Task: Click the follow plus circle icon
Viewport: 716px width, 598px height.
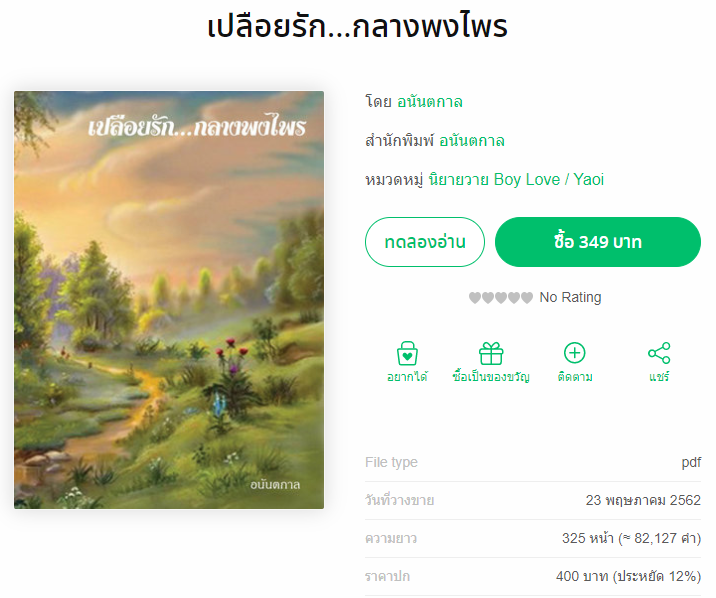Action: point(574,353)
